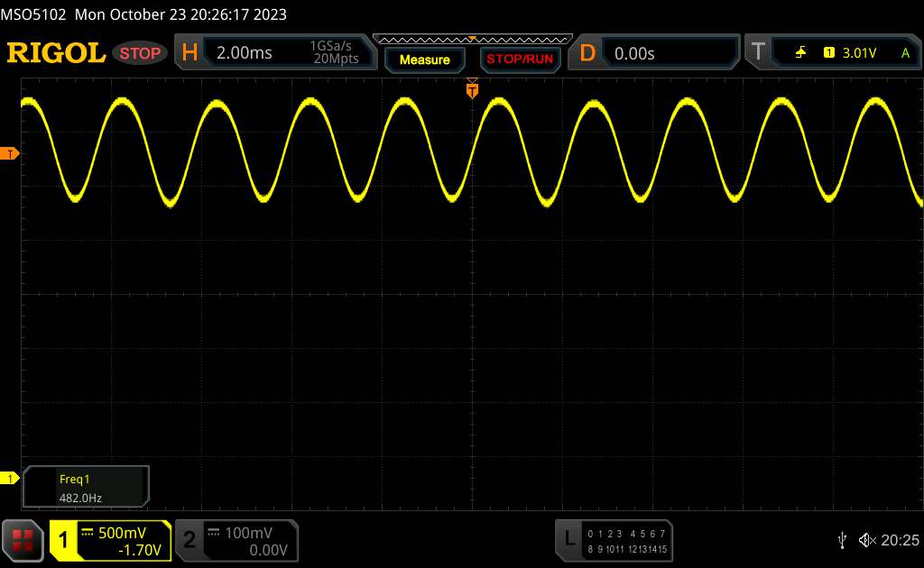Click the trigger sweep mode A
Image resolution: width=924 pixels, height=568 pixels.
(905, 53)
